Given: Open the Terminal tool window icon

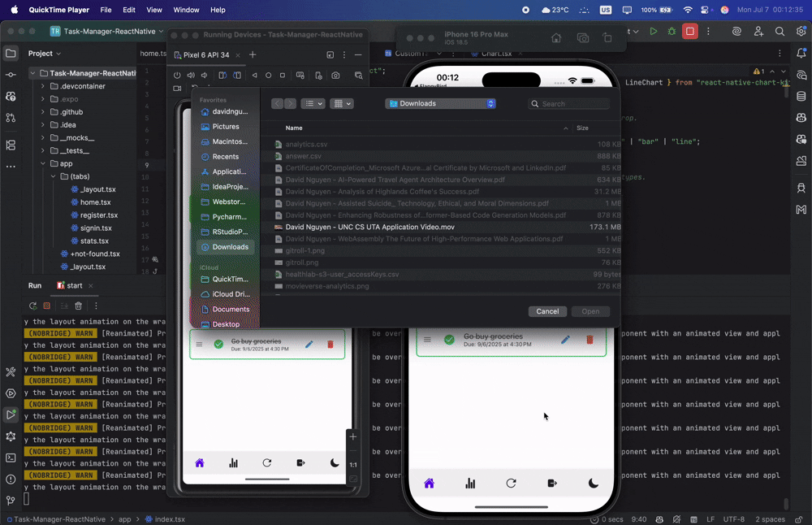Looking at the screenshot, I should [11, 458].
